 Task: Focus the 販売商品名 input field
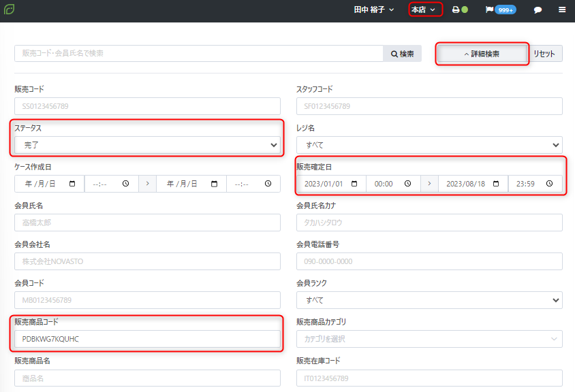click(x=147, y=378)
